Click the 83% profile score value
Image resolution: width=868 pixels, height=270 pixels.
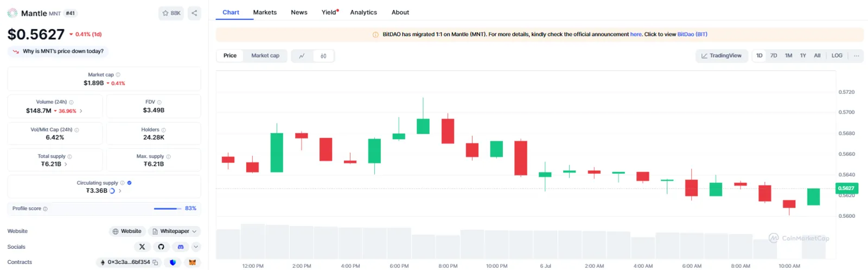click(190, 209)
